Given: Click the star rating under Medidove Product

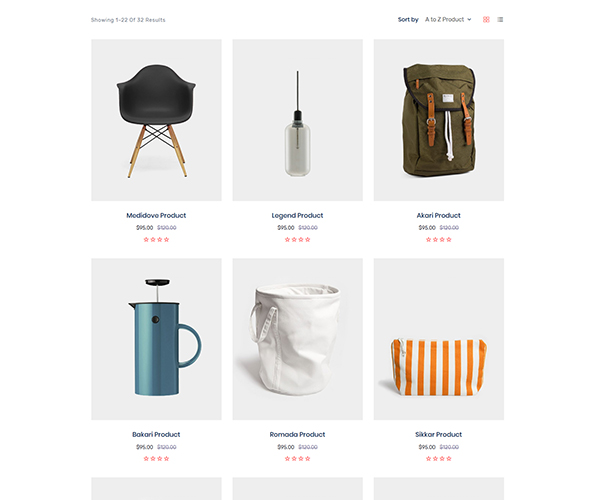Looking at the screenshot, I should coord(156,239).
